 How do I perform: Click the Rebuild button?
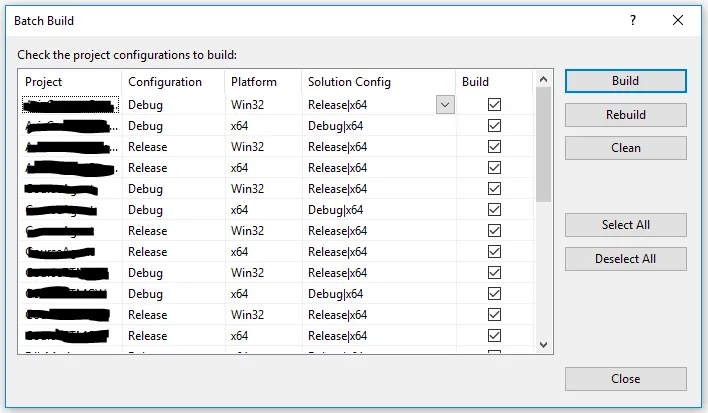pos(625,115)
